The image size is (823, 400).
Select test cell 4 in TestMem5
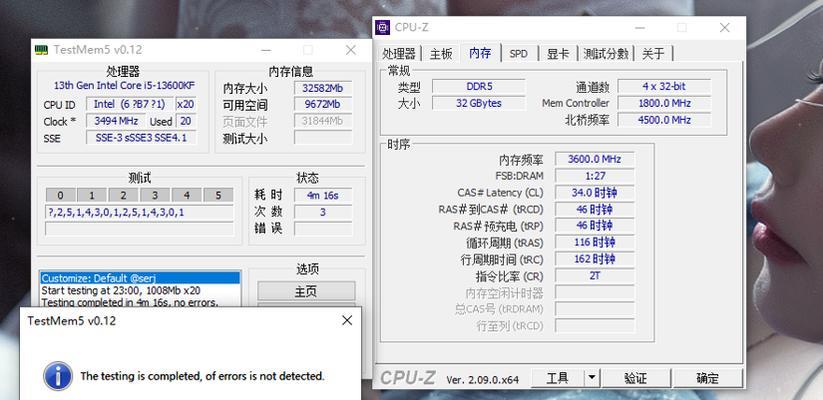186,195
